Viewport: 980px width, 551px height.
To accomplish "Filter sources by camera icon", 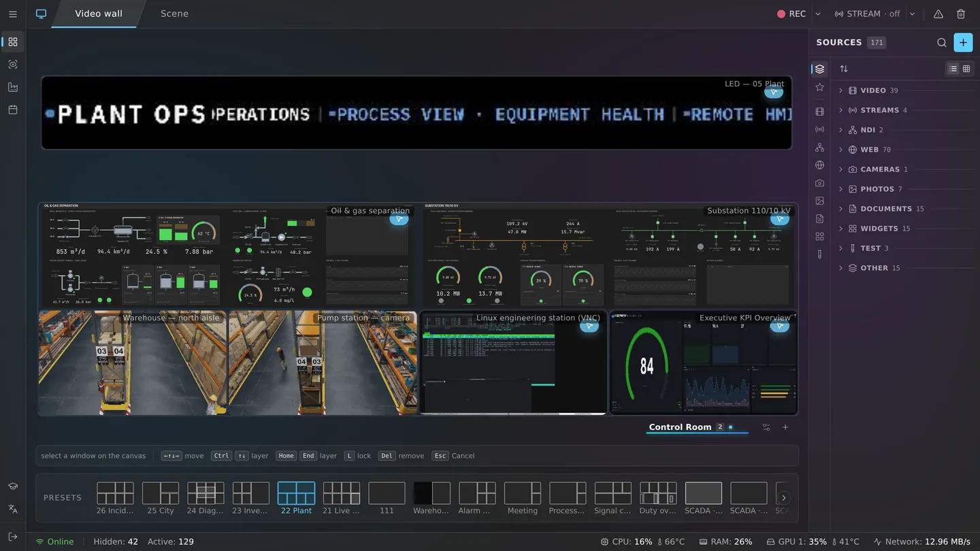I will [819, 183].
